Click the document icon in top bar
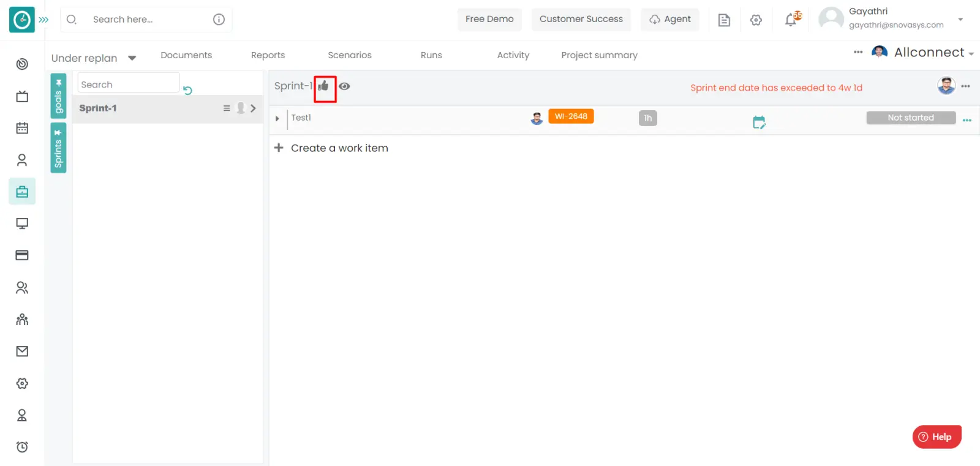Screen dimensions: 980x466 point(724,20)
